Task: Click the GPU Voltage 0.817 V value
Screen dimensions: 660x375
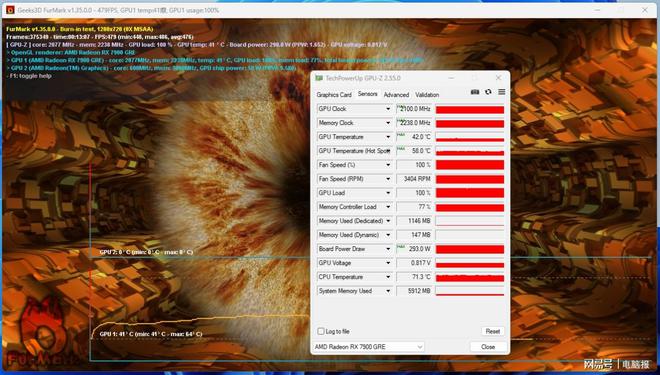Action: point(415,263)
